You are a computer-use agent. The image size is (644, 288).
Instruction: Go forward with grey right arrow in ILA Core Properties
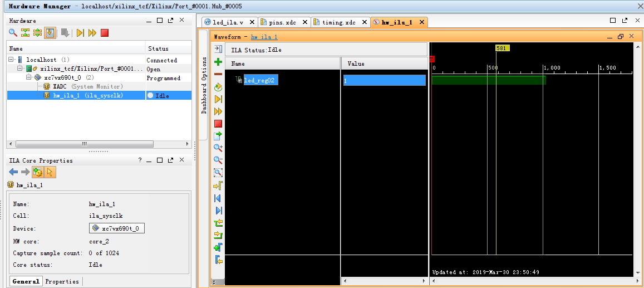26,172
